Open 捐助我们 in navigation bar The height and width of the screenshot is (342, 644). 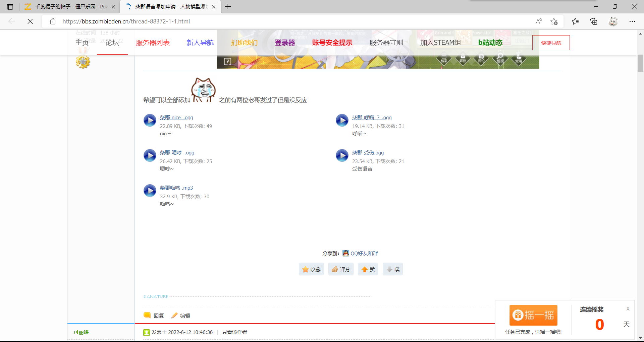[244, 43]
